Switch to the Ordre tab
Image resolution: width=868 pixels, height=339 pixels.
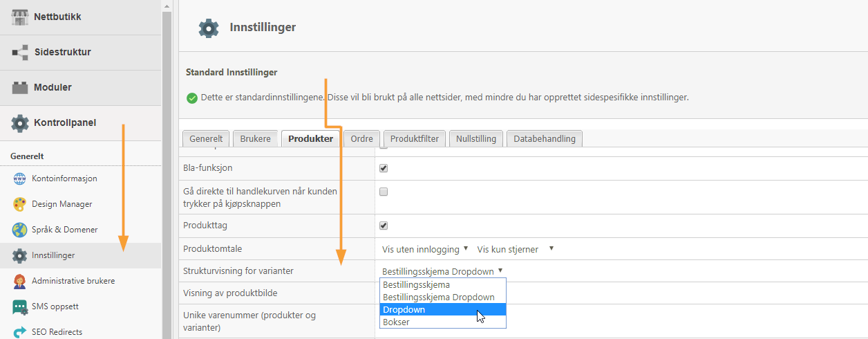[x=361, y=138]
